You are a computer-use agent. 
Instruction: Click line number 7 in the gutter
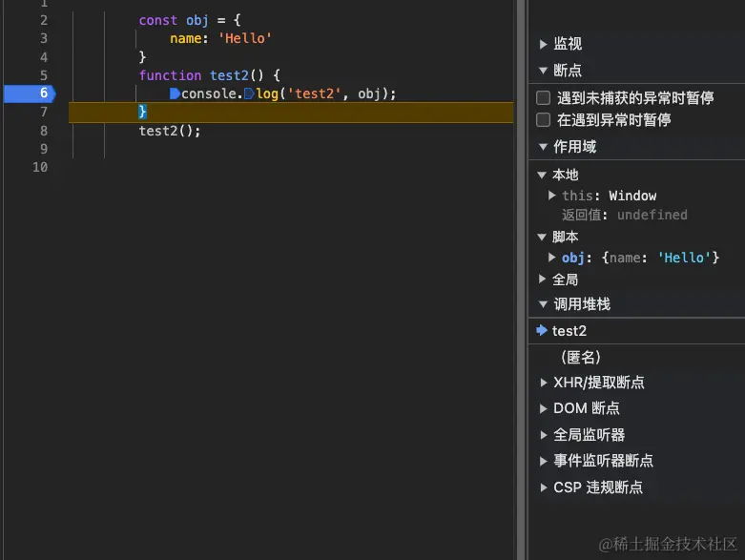pyautogui.click(x=43, y=112)
